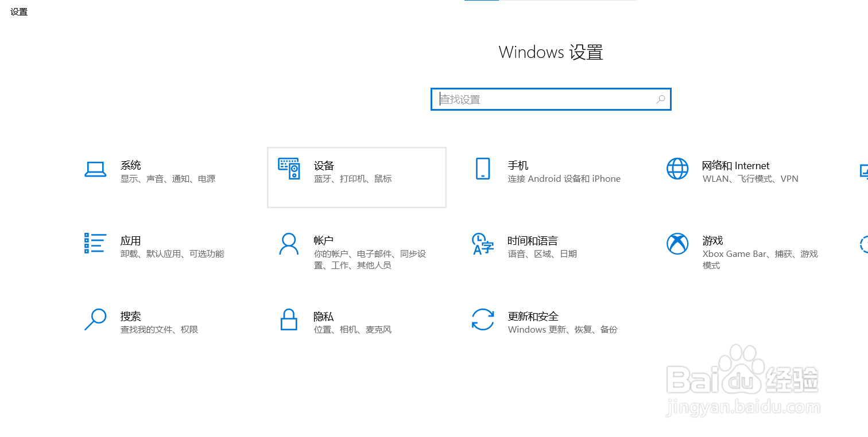Click the Apps list icon
The height and width of the screenshot is (437, 868).
tap(95, 243)
